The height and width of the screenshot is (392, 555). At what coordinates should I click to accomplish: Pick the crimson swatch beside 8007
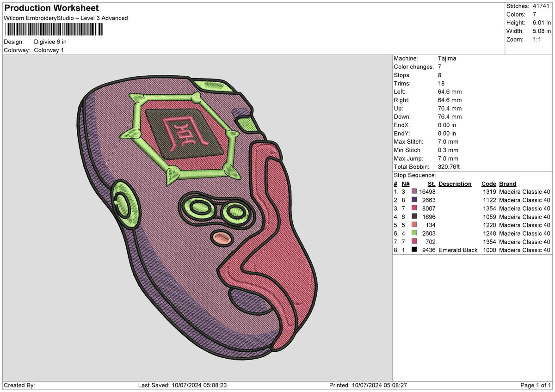tap(414, 208)
